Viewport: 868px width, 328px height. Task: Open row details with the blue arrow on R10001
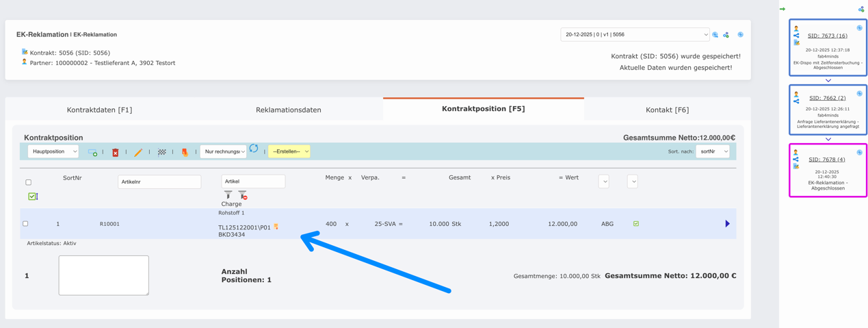[727, 224]
